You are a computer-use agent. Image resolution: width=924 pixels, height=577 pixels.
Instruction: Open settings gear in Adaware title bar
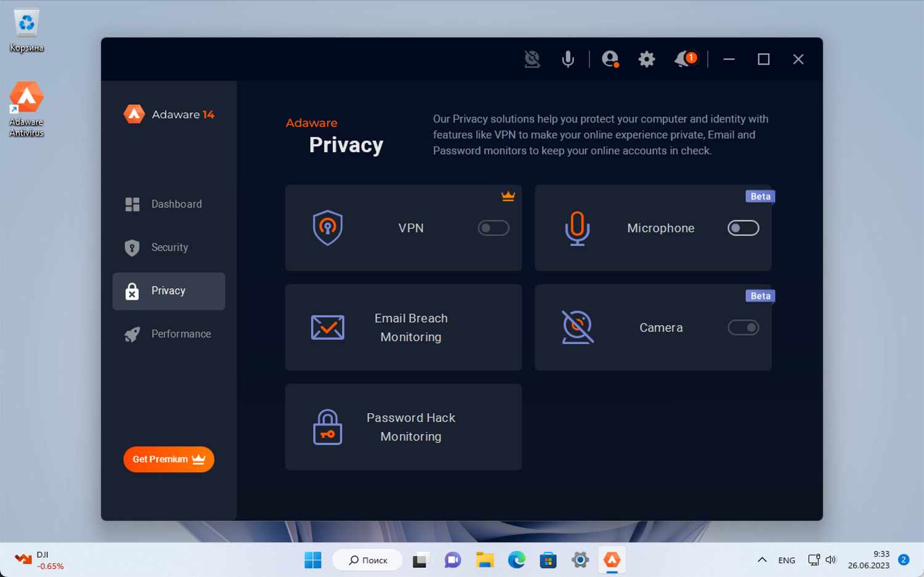pos(646,59)
